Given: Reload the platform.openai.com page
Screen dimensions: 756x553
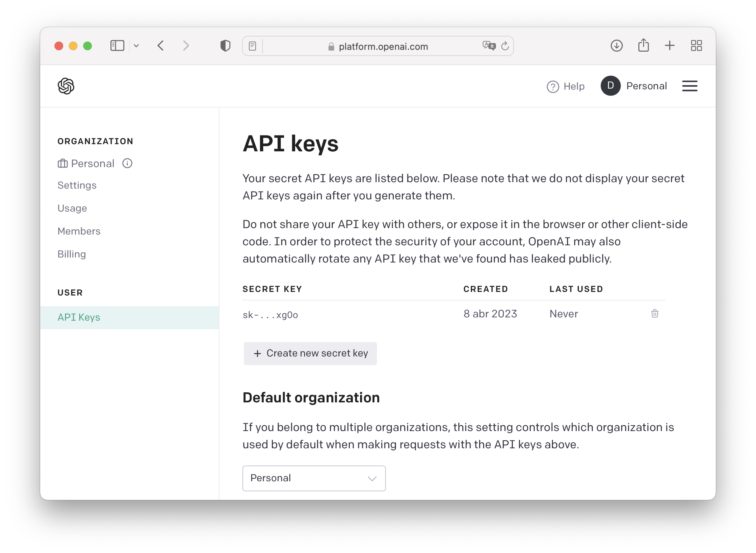Looking at the screenshot, I should (x=505, y=46).
